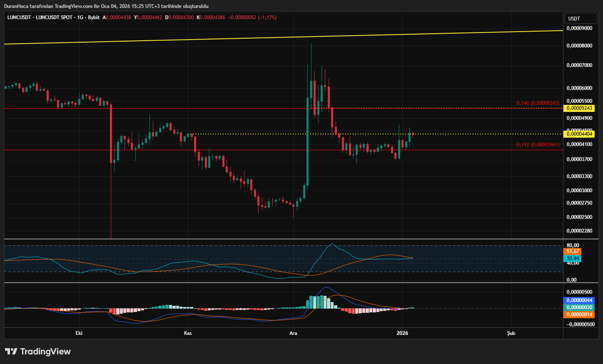The width and height of the screenshot is (603, 364).
Task: Click the 0,00002500 price scale label
Action: coord(580,217)
